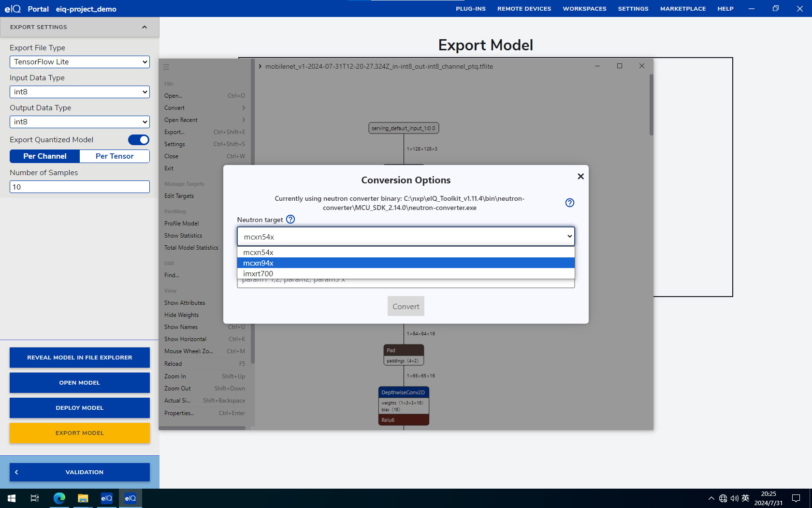Image resolution: width=812 pixels, height=508 pixels.
Task: Choose imxrt700 from the target list
Action: [x=406, y=274]
